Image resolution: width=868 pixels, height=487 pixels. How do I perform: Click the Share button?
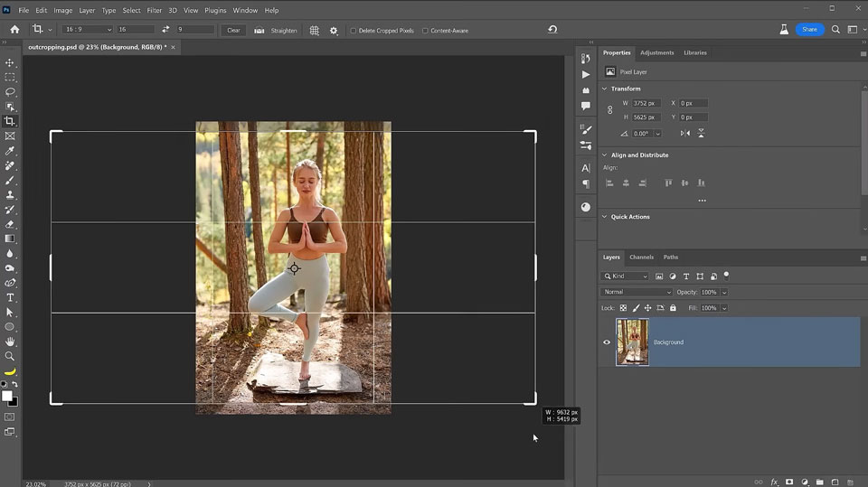point(809,29)
